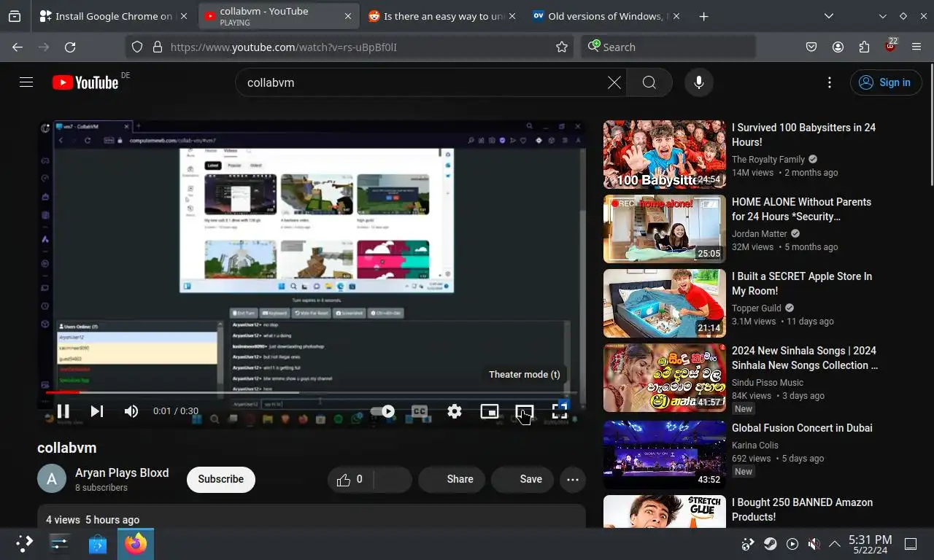
Task: Subscribe to Aryan Plays Bloxd
Action: click(221, 479)
